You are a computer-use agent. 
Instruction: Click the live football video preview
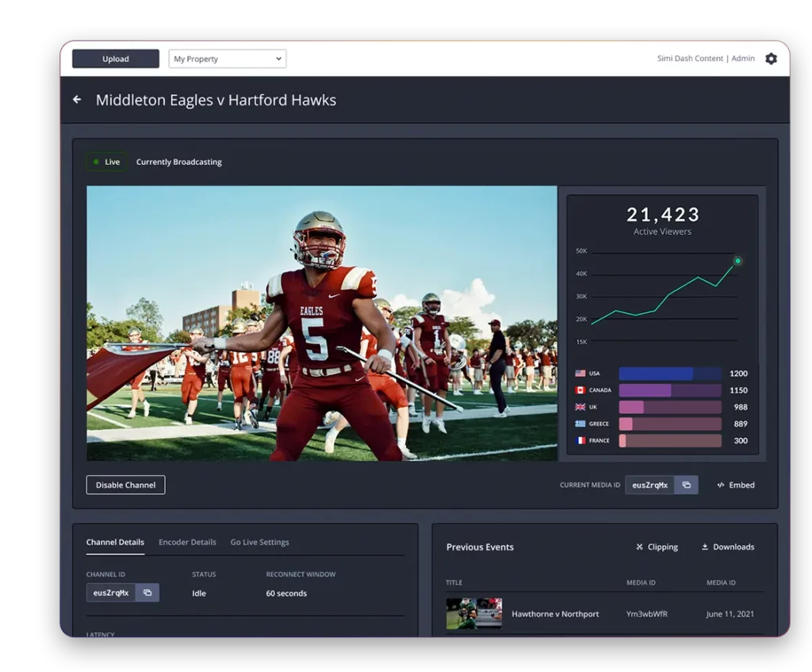322,324
